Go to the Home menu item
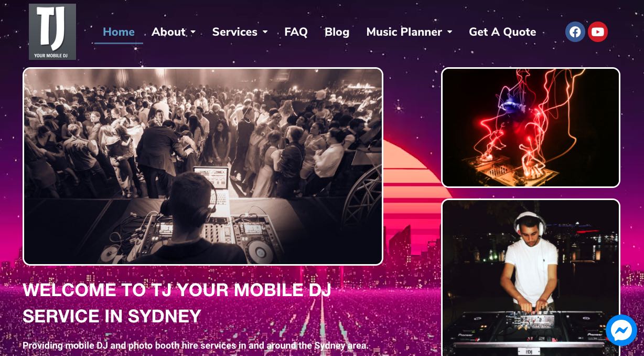Screen dimensions: 644x356 (119, 32)
